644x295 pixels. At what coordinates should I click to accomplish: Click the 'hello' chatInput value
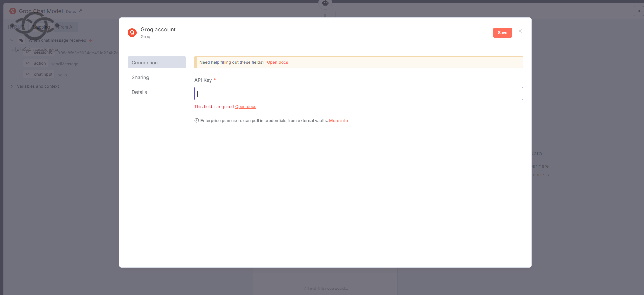tap(62, 75)
